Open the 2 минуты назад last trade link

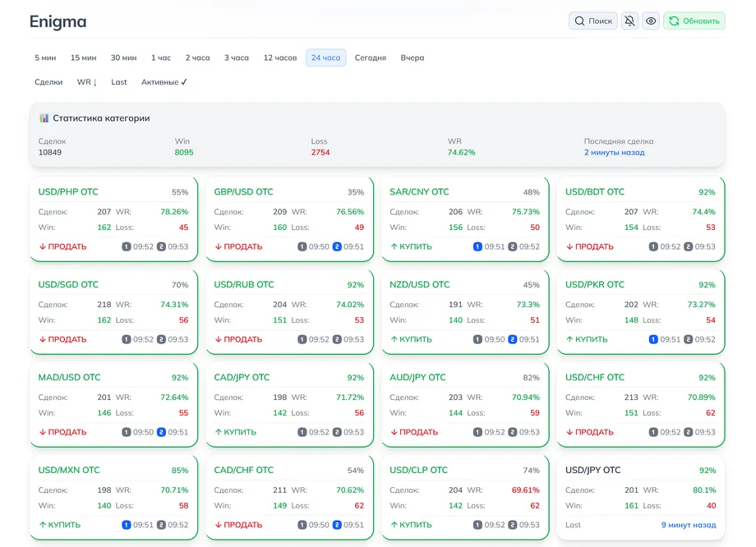614,152
